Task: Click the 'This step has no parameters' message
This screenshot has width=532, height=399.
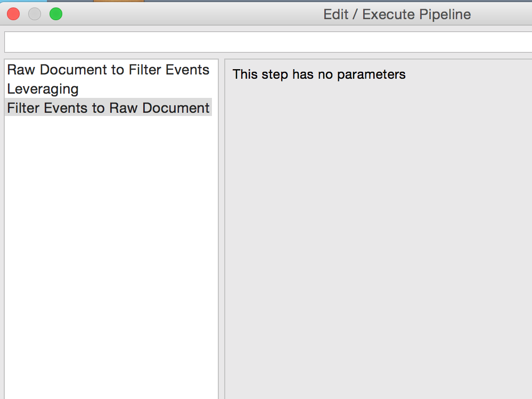Action: 319,74
